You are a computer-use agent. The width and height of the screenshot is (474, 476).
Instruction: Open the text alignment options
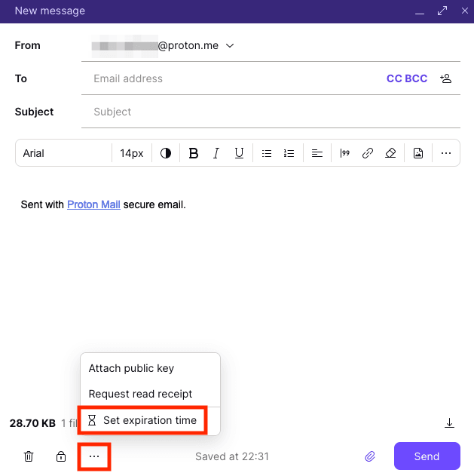(317, 153)
